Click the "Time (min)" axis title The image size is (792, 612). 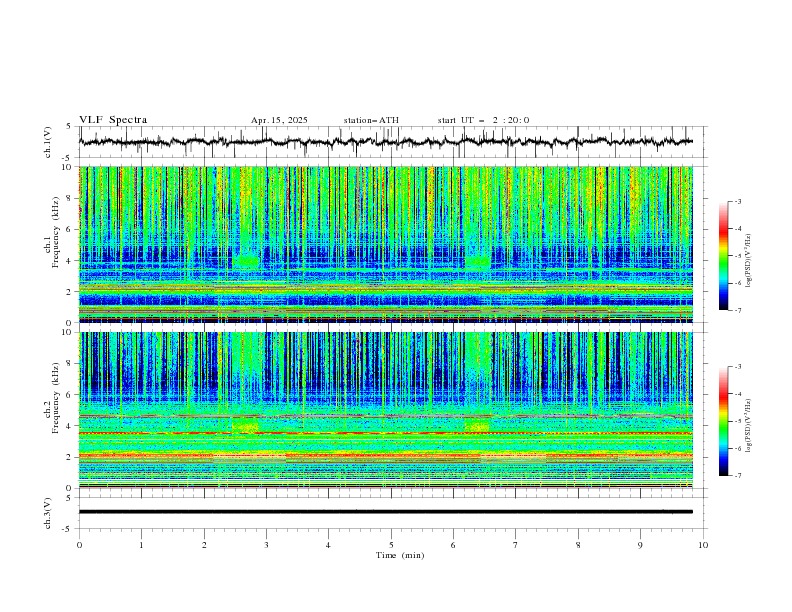tap(400, 555)
